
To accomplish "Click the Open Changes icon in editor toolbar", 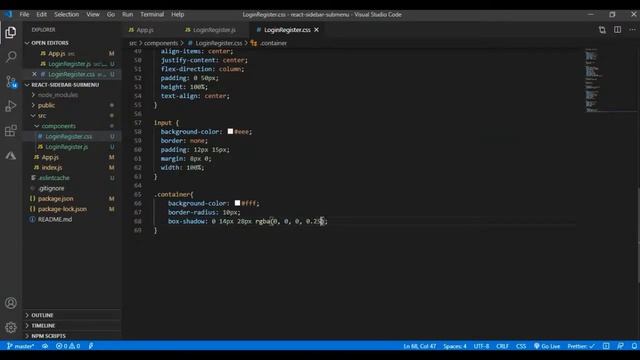I will coord(602,30).
